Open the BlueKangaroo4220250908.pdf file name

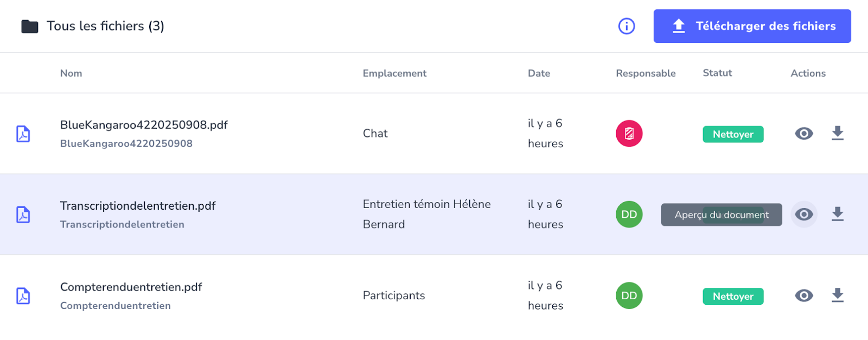click(144, 125)
